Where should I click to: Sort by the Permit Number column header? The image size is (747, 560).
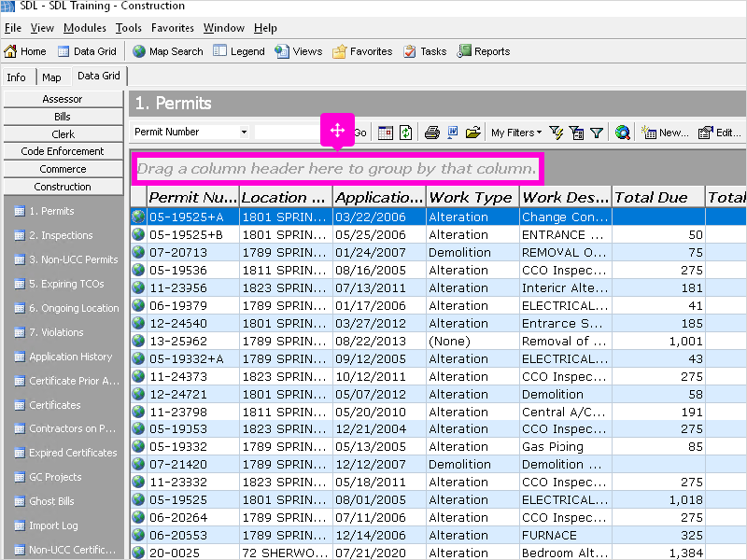coord(192,197)
